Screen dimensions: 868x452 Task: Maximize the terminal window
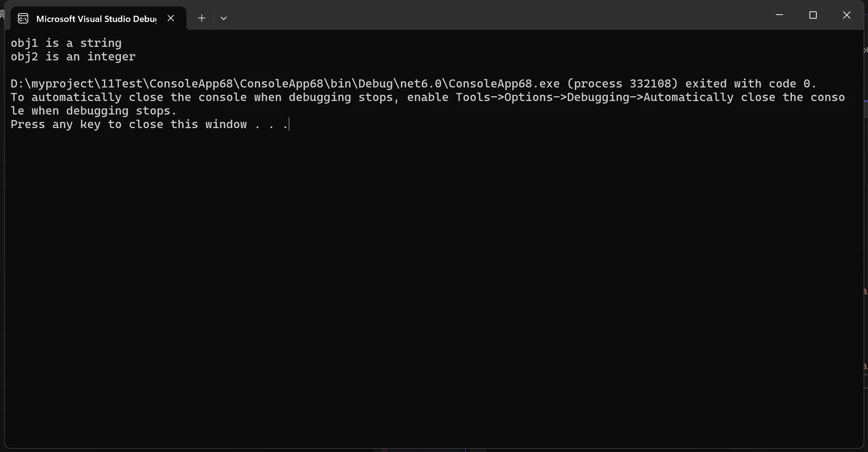pos(813,15)
